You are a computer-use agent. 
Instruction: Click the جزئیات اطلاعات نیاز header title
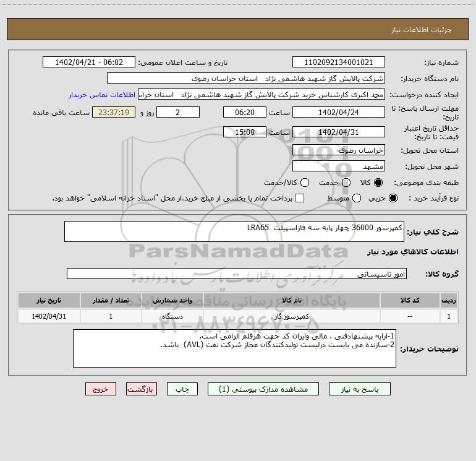coord(421,30)
